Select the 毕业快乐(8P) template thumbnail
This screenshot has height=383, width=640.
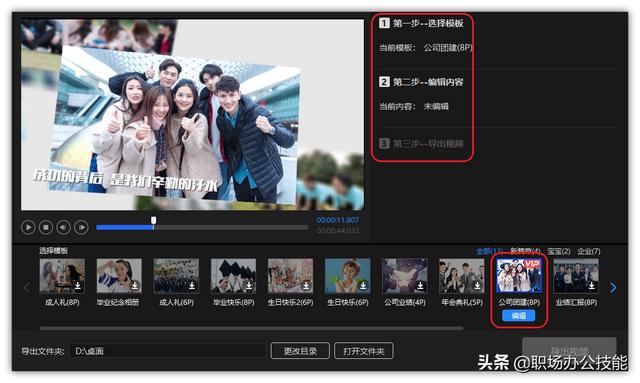(x=233, y=276)
